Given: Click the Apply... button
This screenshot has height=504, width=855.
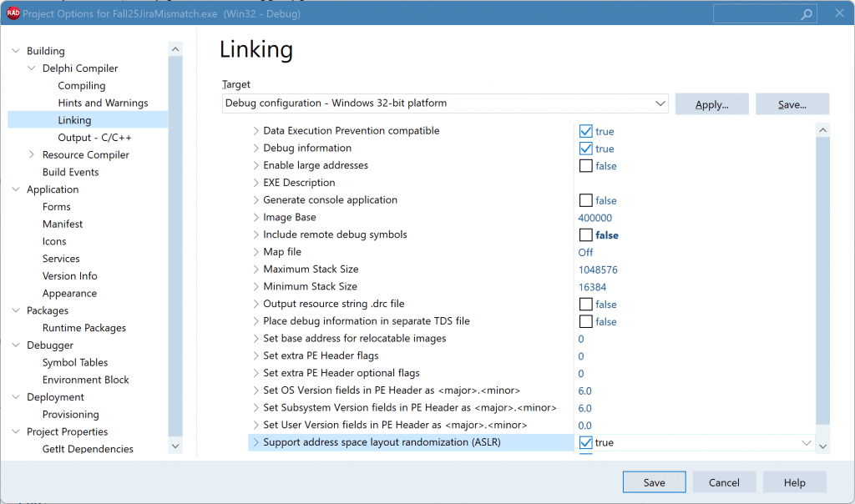Looking at the screenshot, I should coord(711,104).
